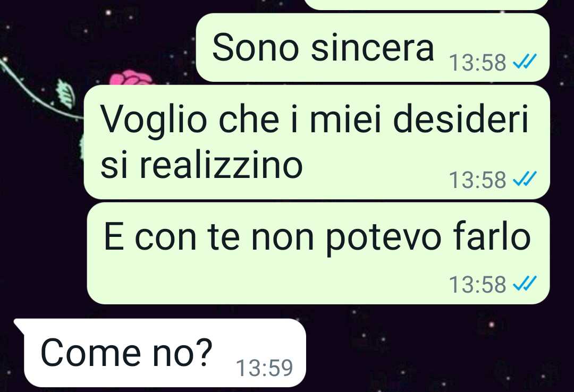Click the tail of the 'Come no?' bubble

(19, 325)
